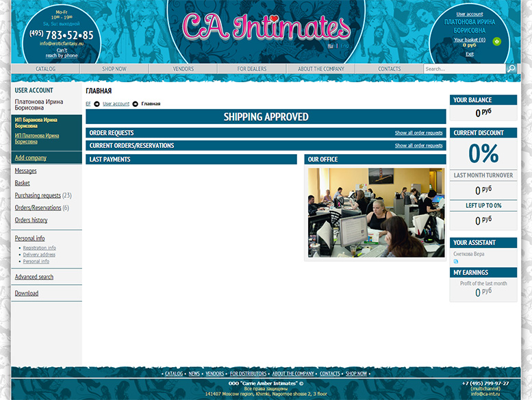Open the ABOUT THE COMPANY menu tab

point(321,69)
